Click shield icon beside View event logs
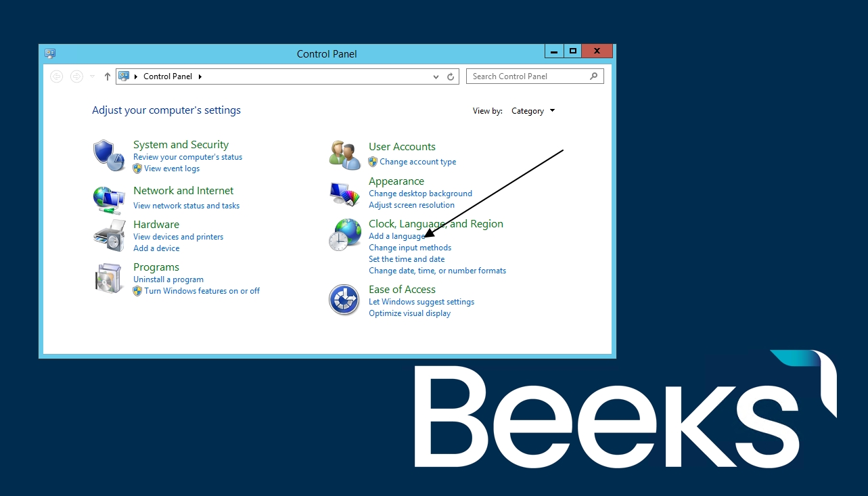 point(137,168)
